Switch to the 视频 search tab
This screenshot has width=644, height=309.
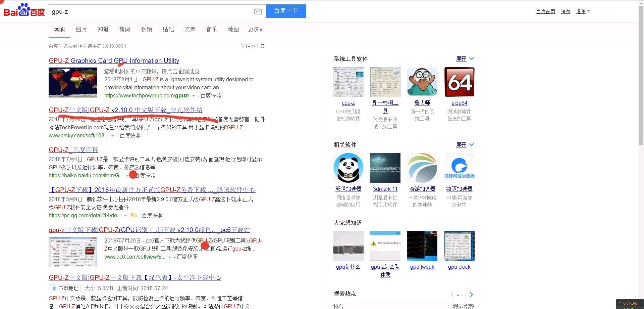pyautogui.click(x=146, y=29)
